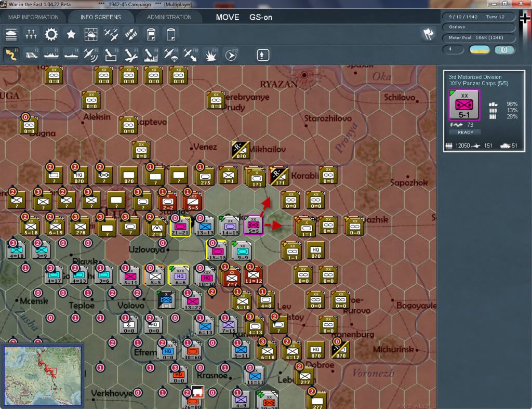Select the Soviet unit marked 6=19
This screenshot has width=532, height=409.
point(56,227)
